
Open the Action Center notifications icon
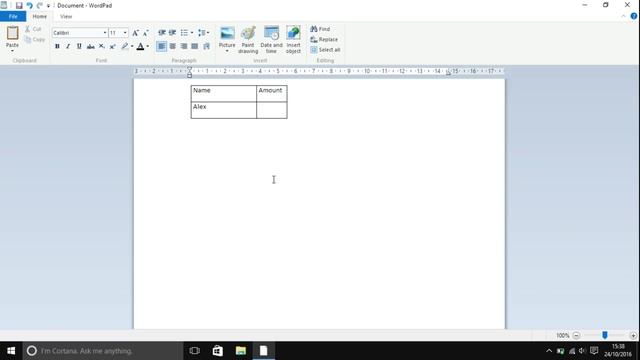tap(594, 351)
